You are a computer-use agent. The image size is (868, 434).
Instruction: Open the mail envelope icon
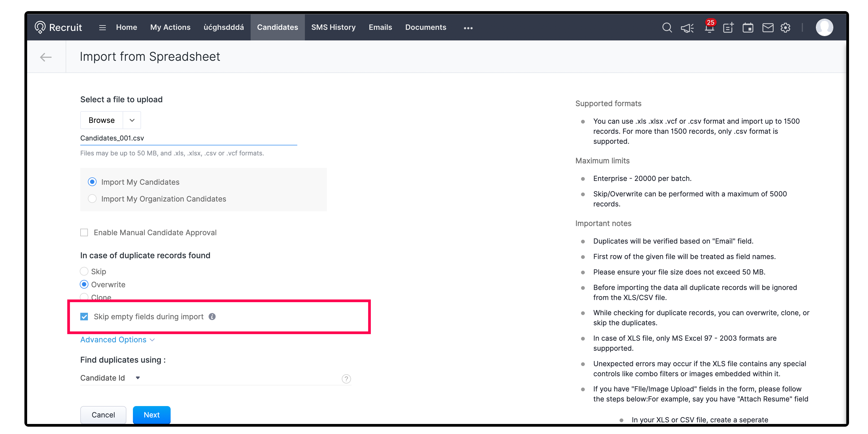tap(768, 28)
